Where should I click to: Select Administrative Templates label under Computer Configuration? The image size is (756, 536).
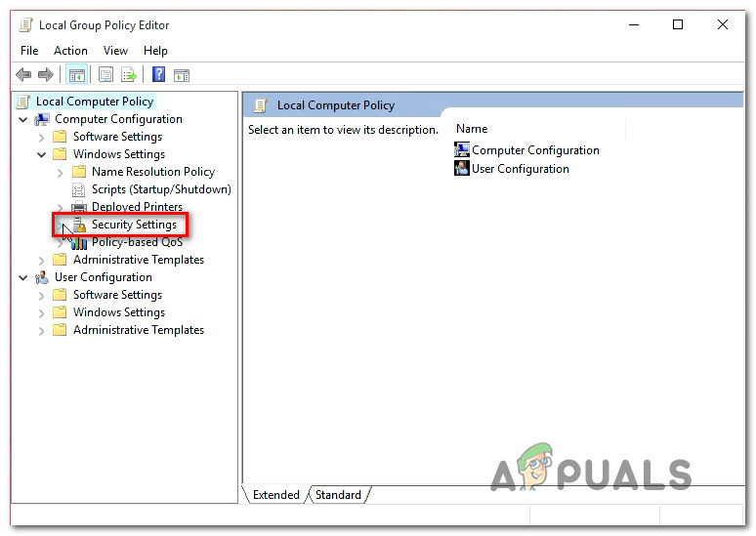139,260
